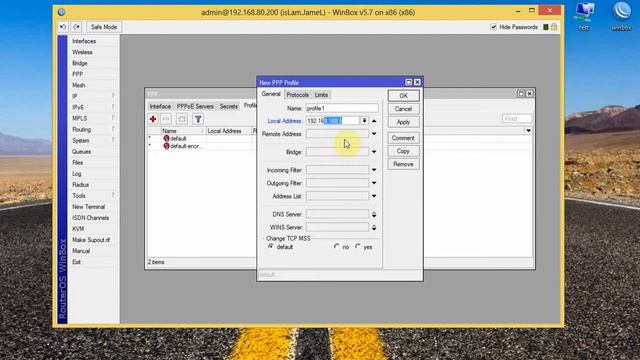Expand the Bridge field

[374, 152]
